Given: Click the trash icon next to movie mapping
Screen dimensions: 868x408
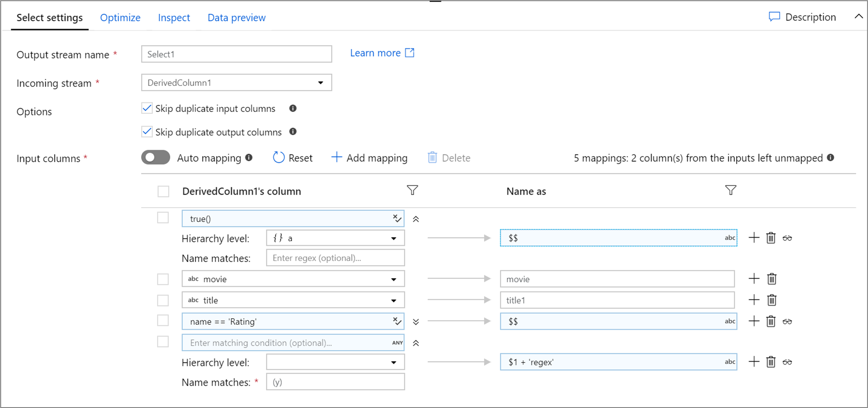Looking at the screenshot, I should tap(771, 279).
